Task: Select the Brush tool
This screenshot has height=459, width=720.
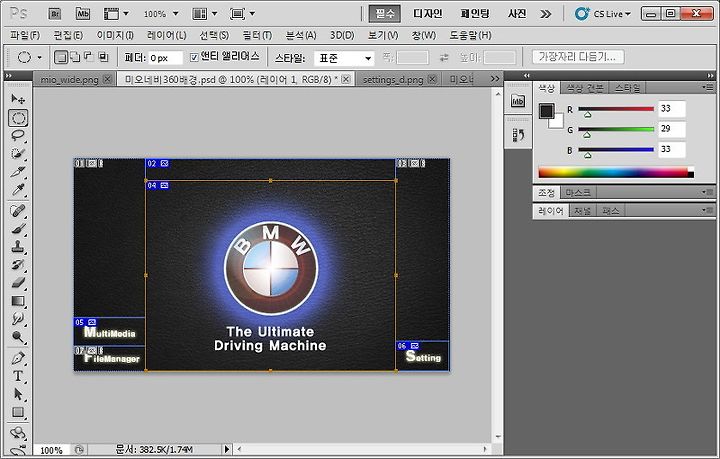Action: pyautogui.click(x=18, y=229)
